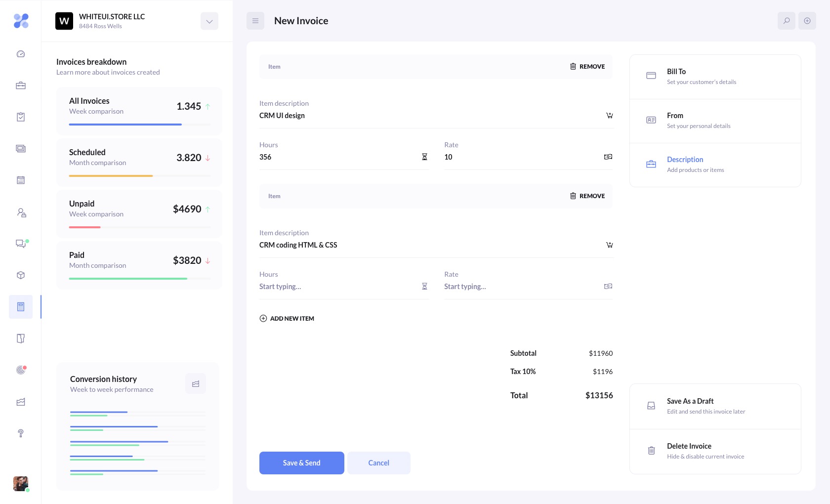The height and width of the screenshot is (504, 830).
Task: Click the Invoices breakdown heading
Action: point(91,62)
